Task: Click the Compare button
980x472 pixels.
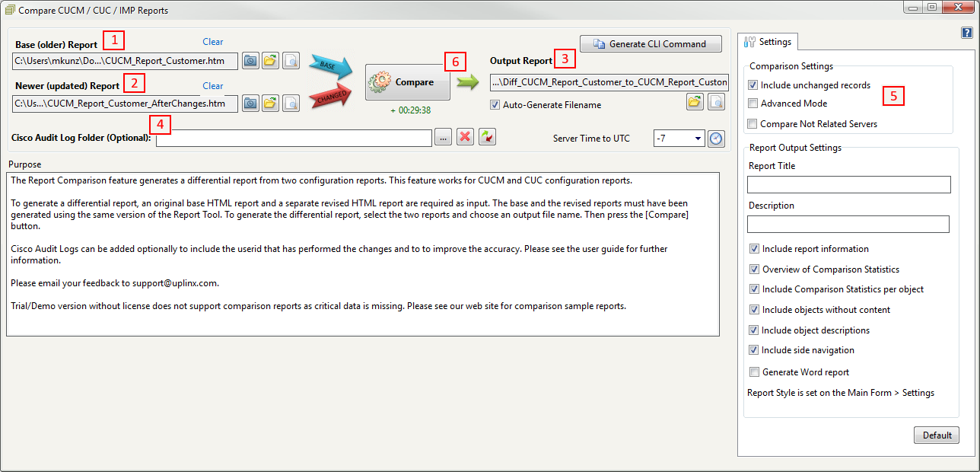Action: click(x=408, y=82)
